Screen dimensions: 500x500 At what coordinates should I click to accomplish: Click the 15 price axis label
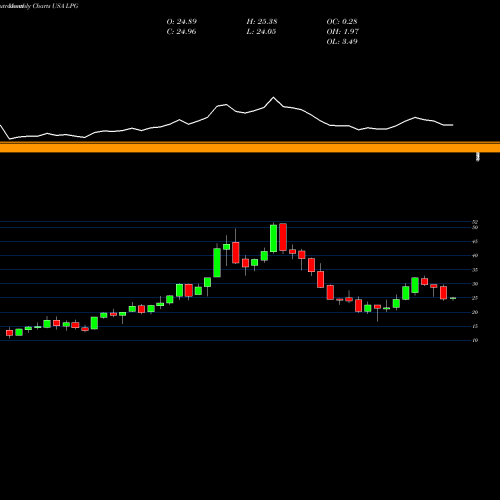(x=475, y=326)
